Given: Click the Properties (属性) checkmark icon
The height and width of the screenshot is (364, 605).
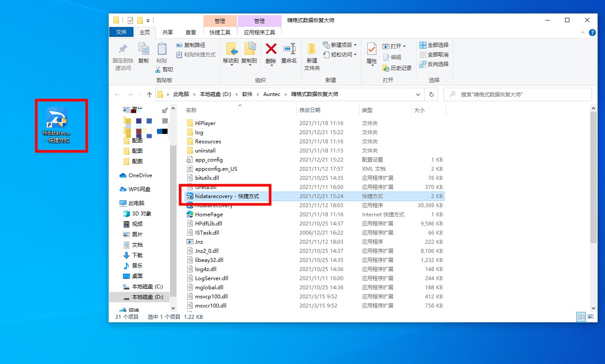Looking at the screenshot, I should pyautogui.click(x=372, y=49).
